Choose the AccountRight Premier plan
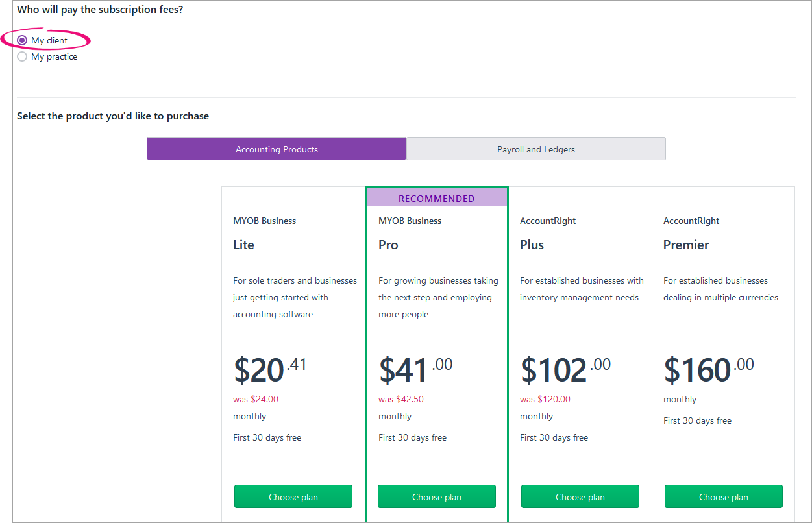 [724, 497]
